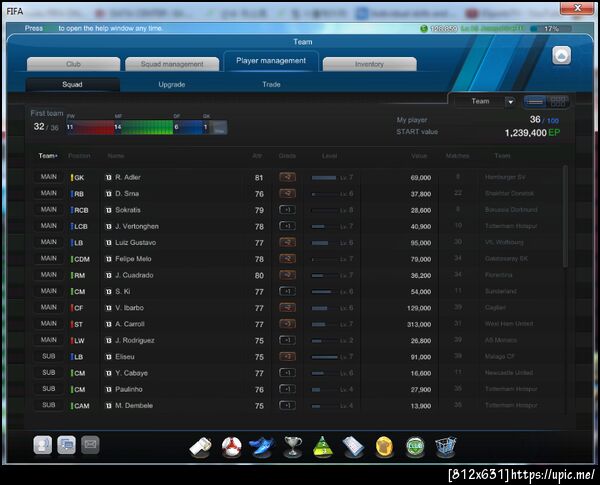Open the Squad management tab
The width and height of the screenshot is (600, 485).
(172, 64)
